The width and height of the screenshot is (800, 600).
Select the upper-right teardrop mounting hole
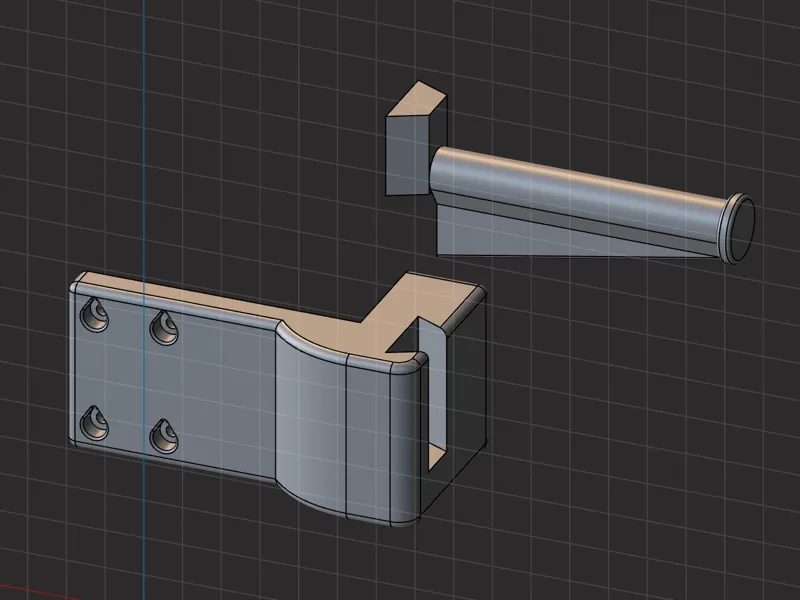click(x=164, y=327)
